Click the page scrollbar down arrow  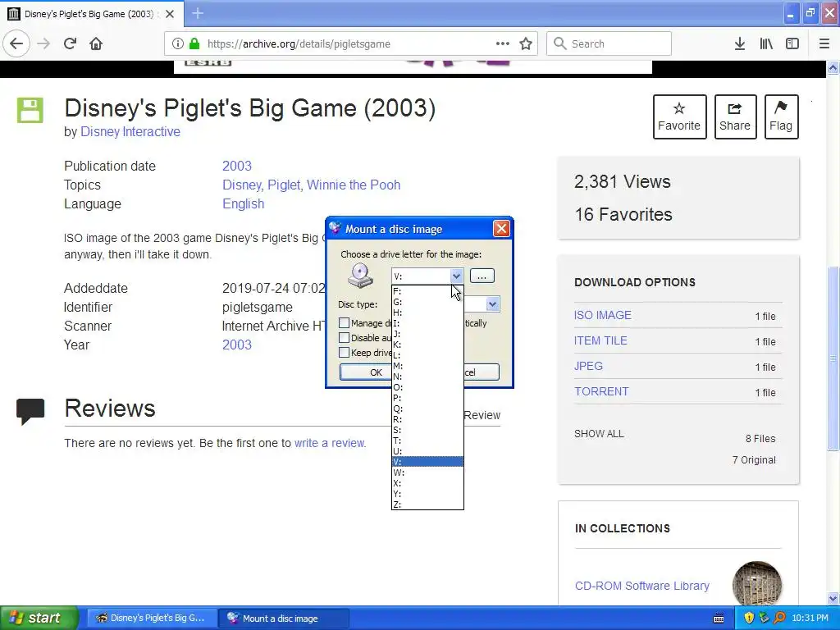pos(833,598)
